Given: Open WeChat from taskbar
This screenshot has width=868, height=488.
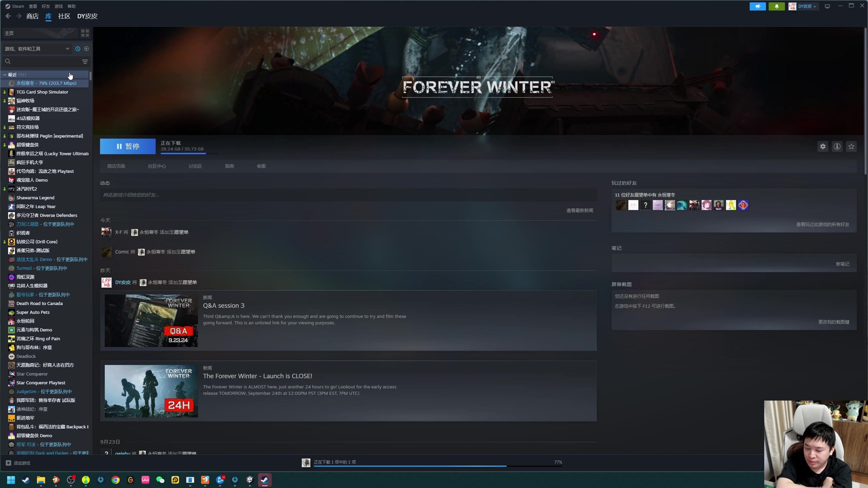Looking at the screenshot, I should 160,480.
